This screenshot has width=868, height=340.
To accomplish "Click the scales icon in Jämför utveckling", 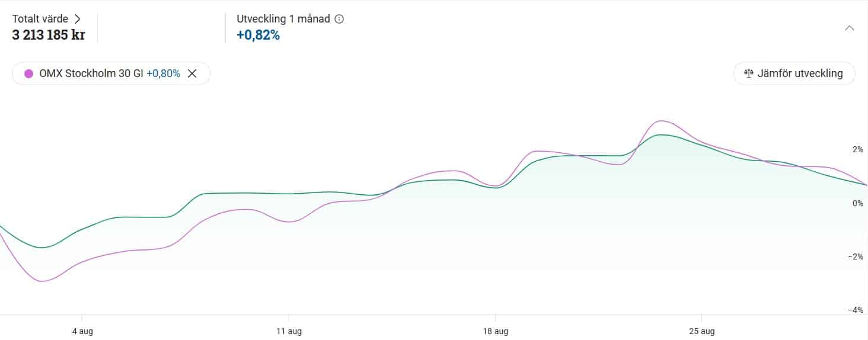I will (x=748, y=73).
